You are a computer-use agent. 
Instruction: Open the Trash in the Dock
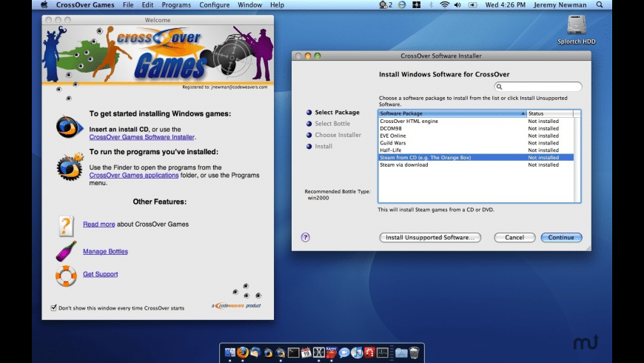pos(414,353)
